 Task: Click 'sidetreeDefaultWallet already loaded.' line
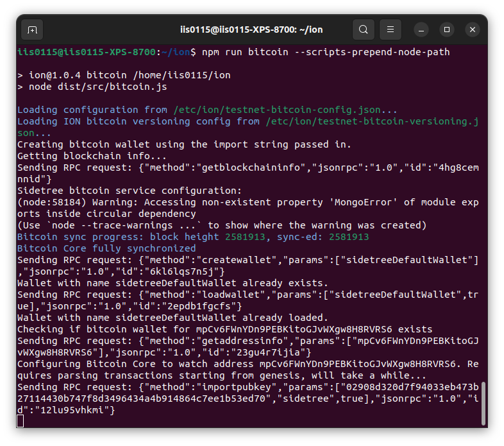(x=172, y=318)
